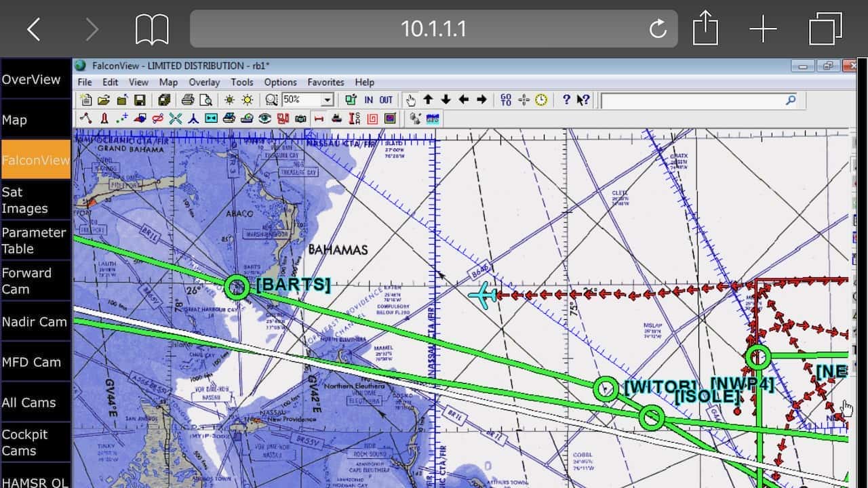Go back with the browser back arrow
The width and height of the screenshot is (868, 488).
pyautogui.click(x=34, y=29)
